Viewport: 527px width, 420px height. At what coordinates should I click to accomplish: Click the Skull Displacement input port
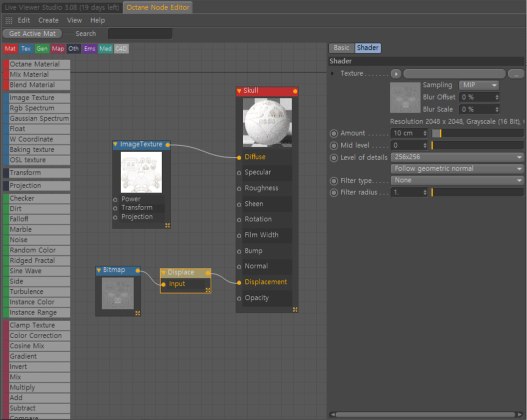239,282
